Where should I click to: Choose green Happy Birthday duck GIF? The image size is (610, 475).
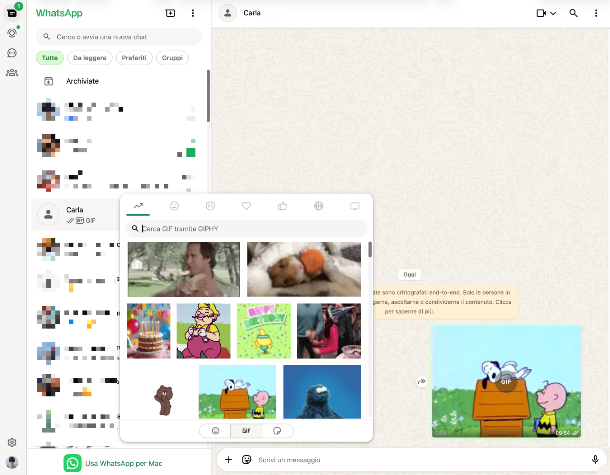264,331
